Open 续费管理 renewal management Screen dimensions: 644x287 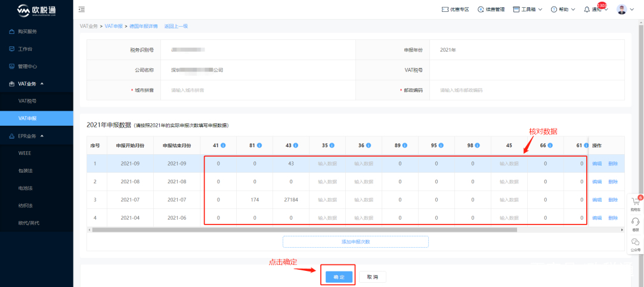tap(491, 10)
